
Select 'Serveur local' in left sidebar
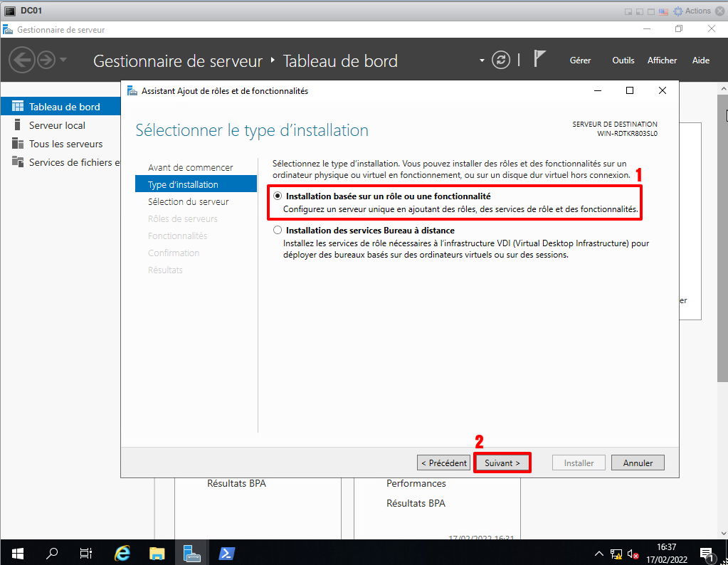(57, 125)
